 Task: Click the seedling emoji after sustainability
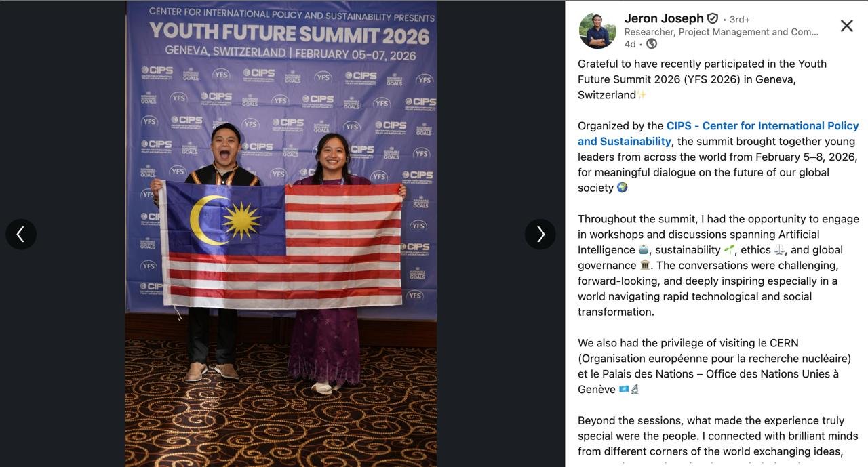pyautogui.click(x=729, y=250)
